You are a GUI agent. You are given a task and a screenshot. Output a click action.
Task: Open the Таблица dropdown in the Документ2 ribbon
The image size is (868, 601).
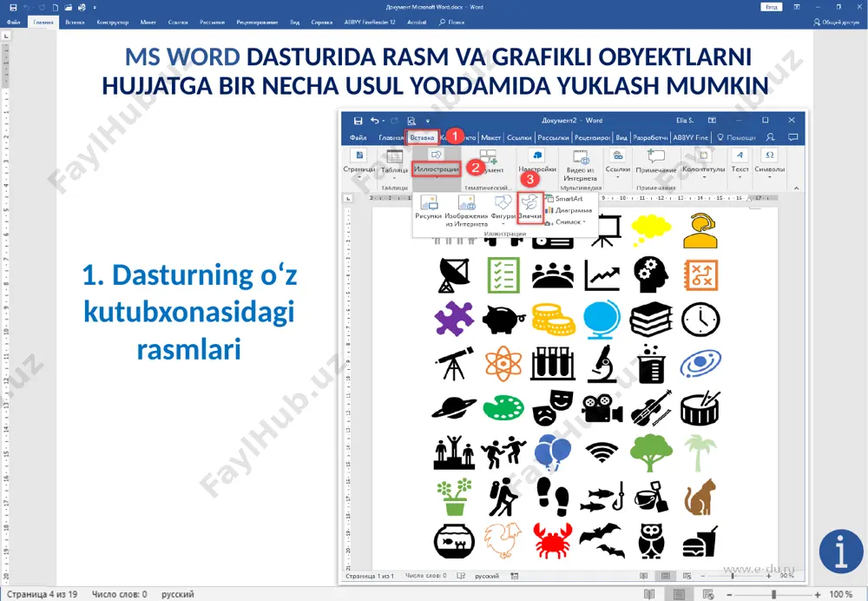coord(394,164)
